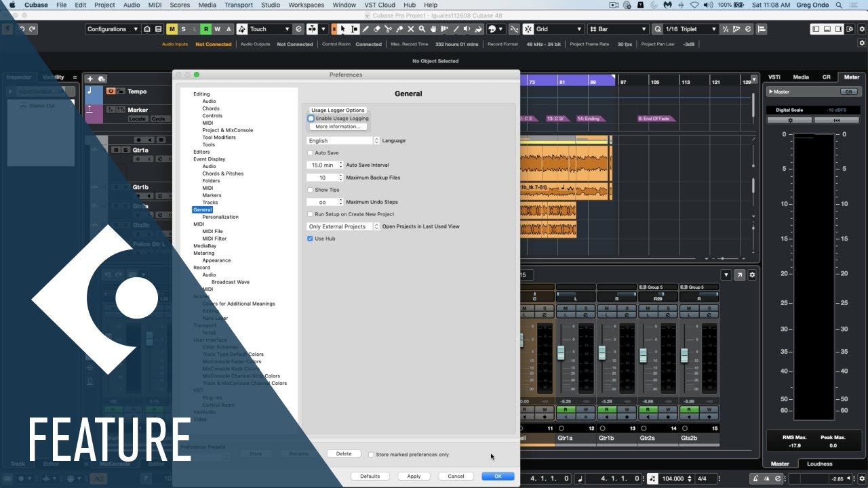Open the Transport menu
This screenshot has width=868, height=488.
click(239, 5)
